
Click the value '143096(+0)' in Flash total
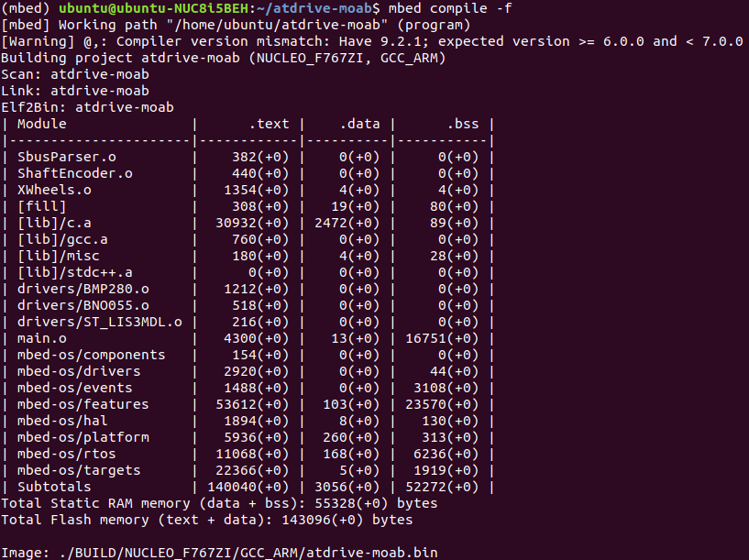323,520
